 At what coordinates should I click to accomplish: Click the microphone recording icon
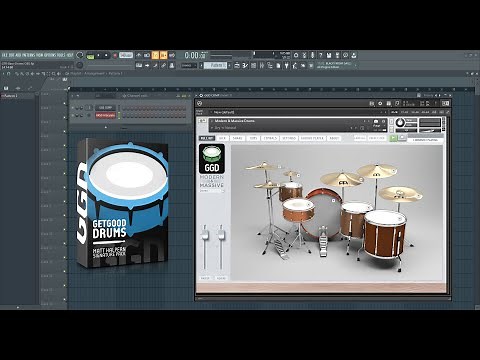point(312,55)
